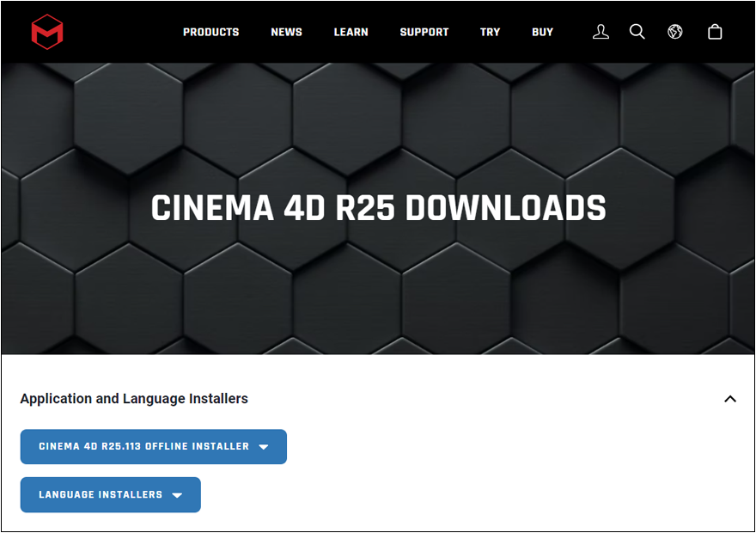Click the search magnifier icon

[637, 32]
